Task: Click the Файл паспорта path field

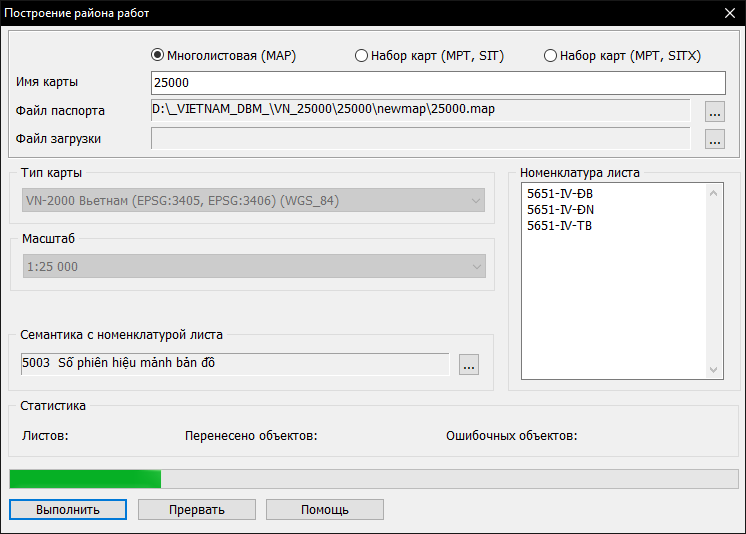Action: click(420, 110)
